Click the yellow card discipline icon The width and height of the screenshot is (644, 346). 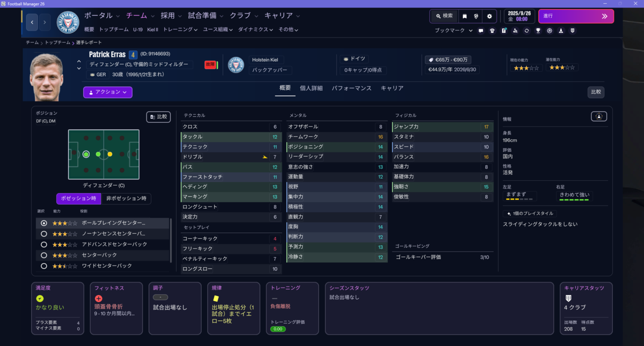tap(216, 298)
